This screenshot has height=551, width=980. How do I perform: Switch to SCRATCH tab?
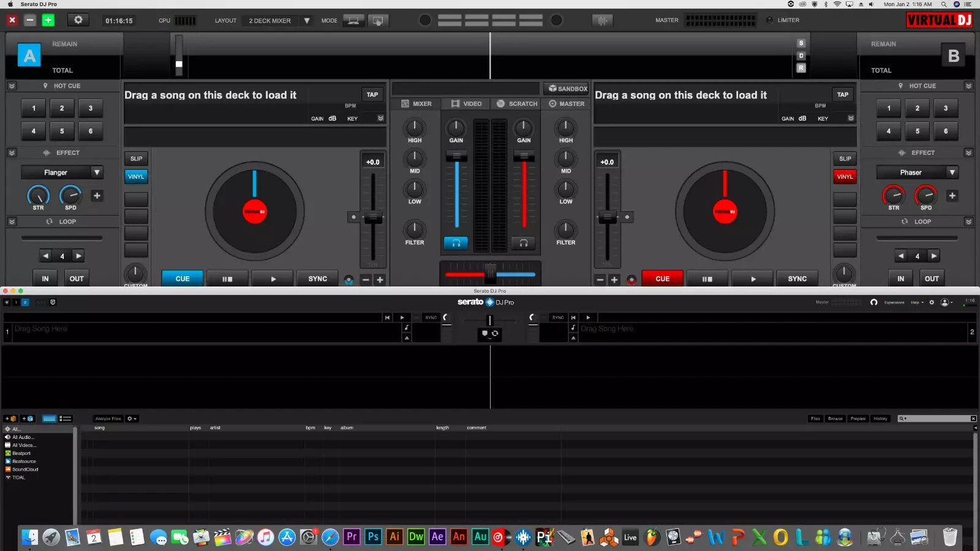coord(517,104)
